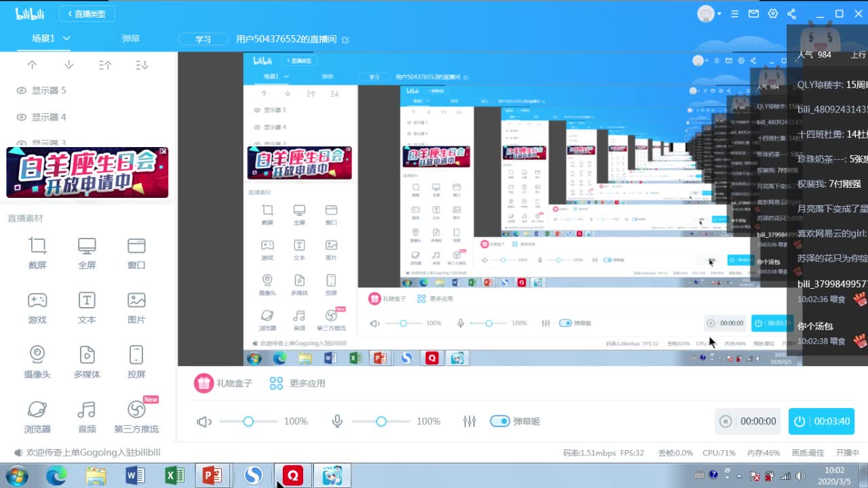Switch to the 弹幕 tab
The image size is (868, 488).
(131, 39)
